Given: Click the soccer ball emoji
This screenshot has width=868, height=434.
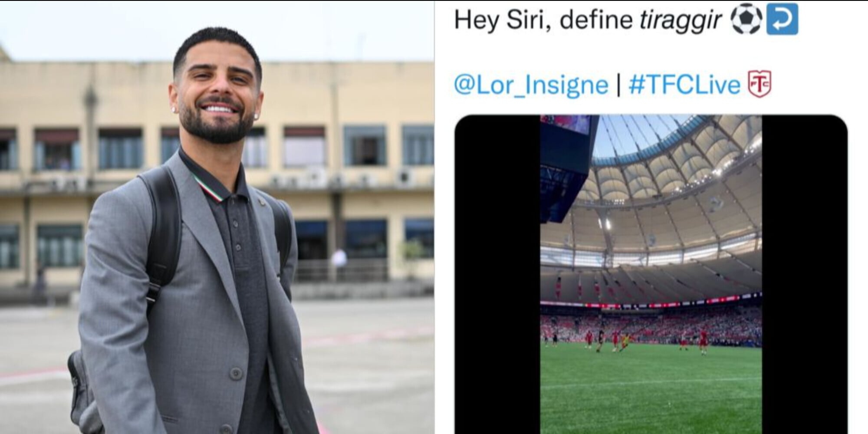Looking at the screenshot, I should coord(746,20).
